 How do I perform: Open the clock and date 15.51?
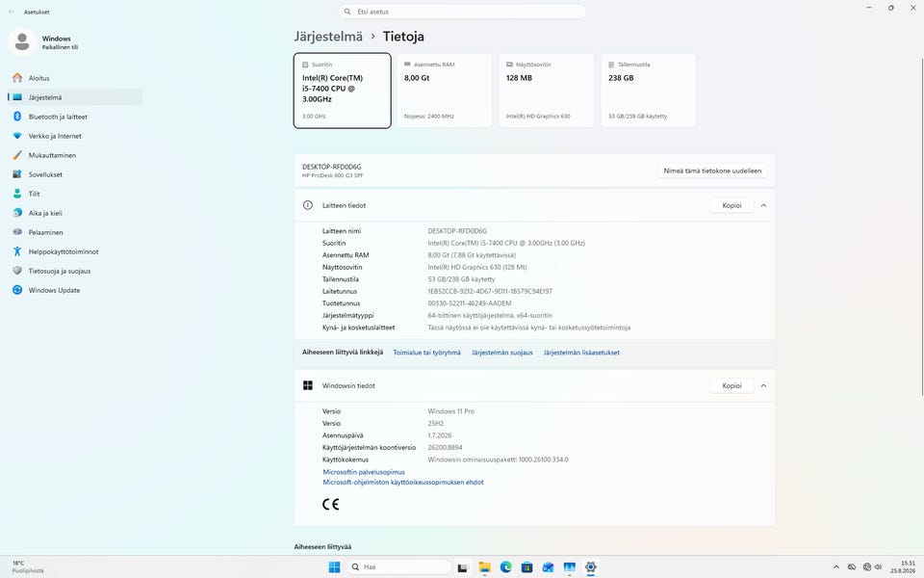(x=903, y=567)
